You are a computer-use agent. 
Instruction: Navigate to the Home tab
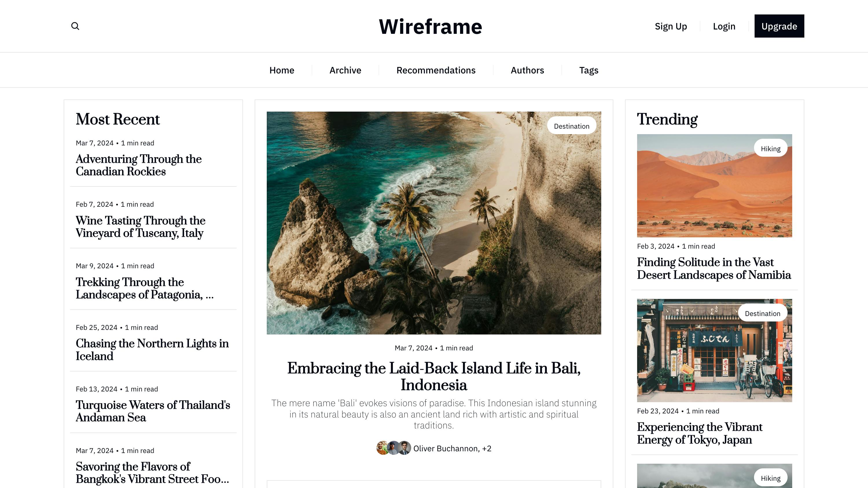[x=281, y=70]
